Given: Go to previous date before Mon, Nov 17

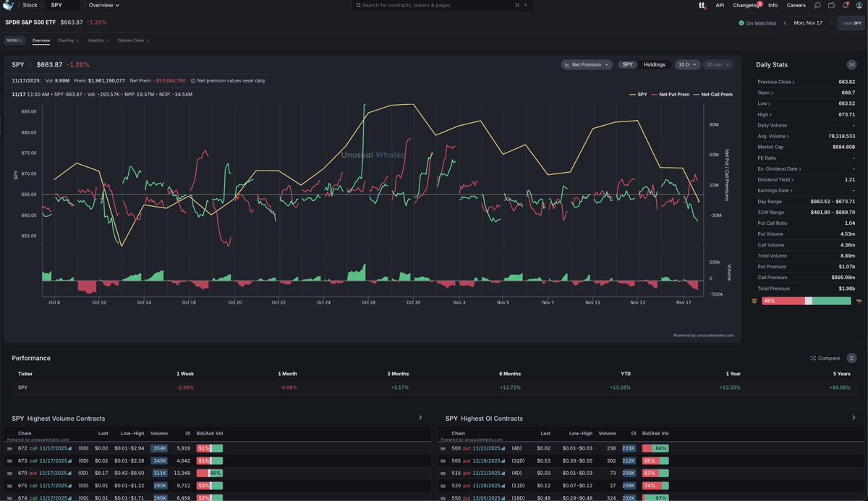Looking at the screenshot, I should pyautogui.click(x=786, y=23).
